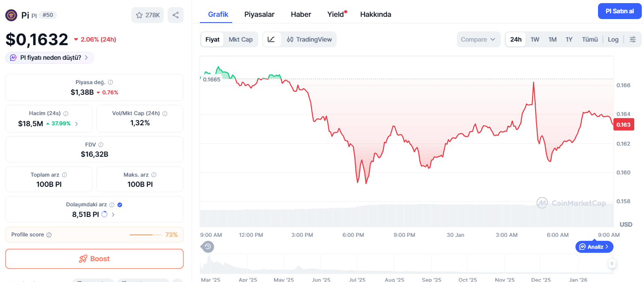The image size is (644, 282).
Task: Click the 0.76% market cap change text
Action: pyautogui.click(x=110, y=93)
